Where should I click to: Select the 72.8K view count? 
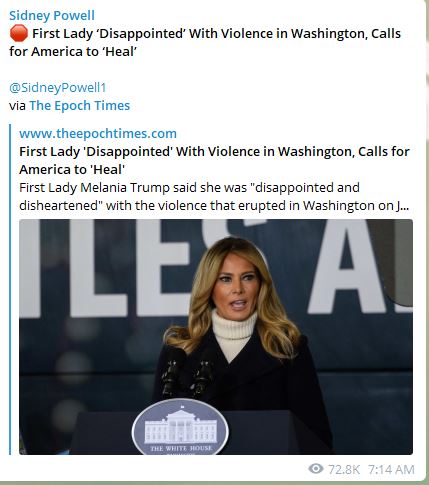pyautogui.click(x=344, y=469)
